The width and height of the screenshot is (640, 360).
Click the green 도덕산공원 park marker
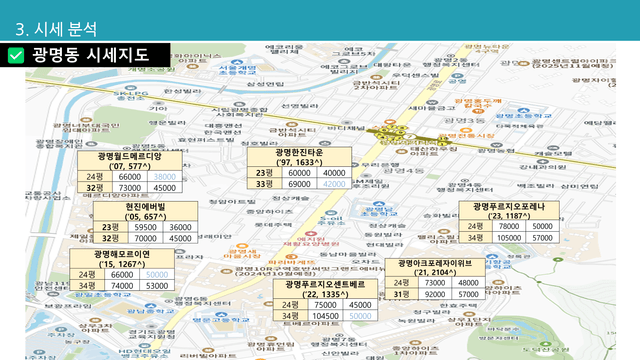[546, 345]
